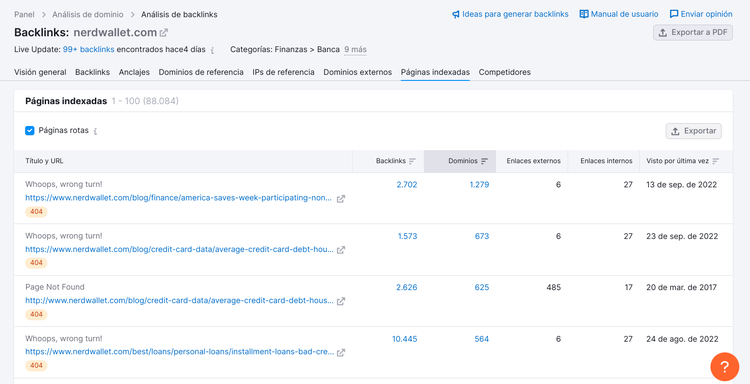Open external link icon in Page Not Found row
This screenshot has height=384, width=750.
pyautogui.click(x=341, y=301)
